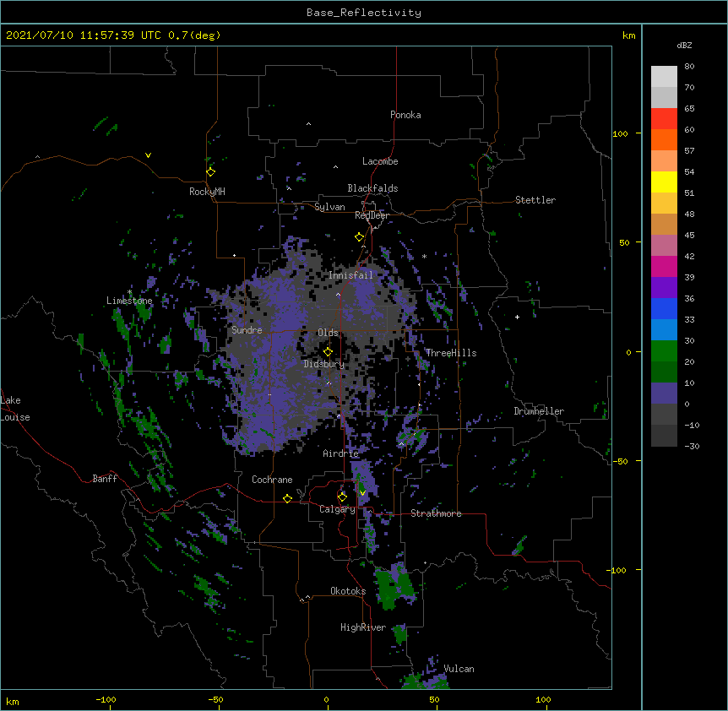
Task: Click the -30 value on the dBZ scale
Action: (x=692, y=446)
